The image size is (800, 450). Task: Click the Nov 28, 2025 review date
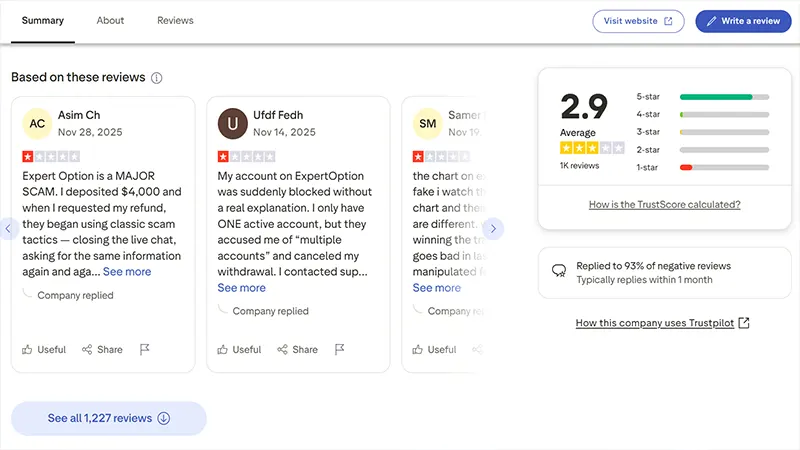[x=90, y=132]
